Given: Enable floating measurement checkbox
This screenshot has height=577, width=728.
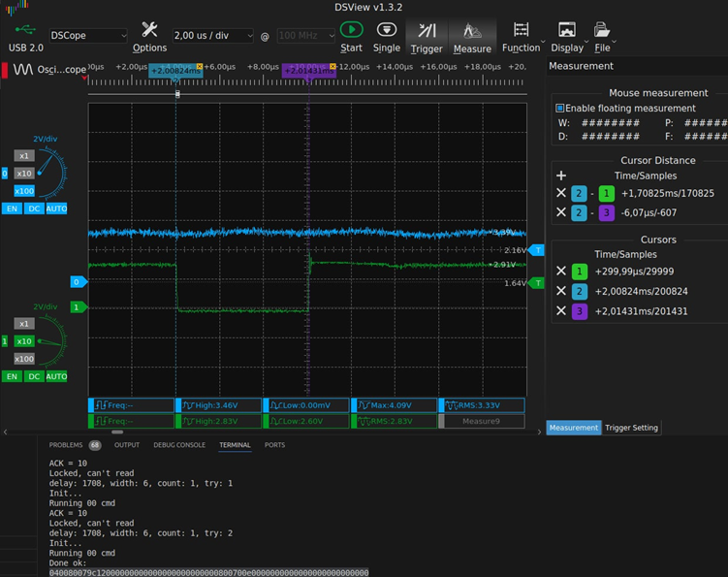Looking at the screenshot, I should (560, 109).
